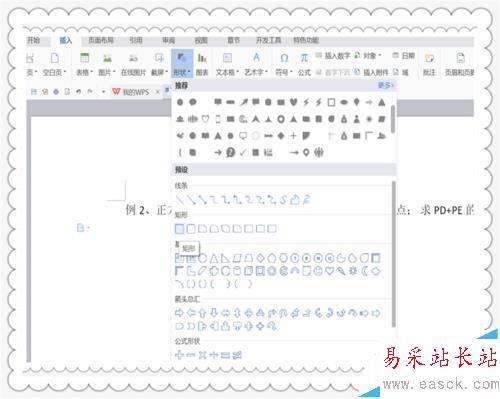Open the 图片 insert dropdown
Viewport: 500px width, 399px height.
(107, 64)
